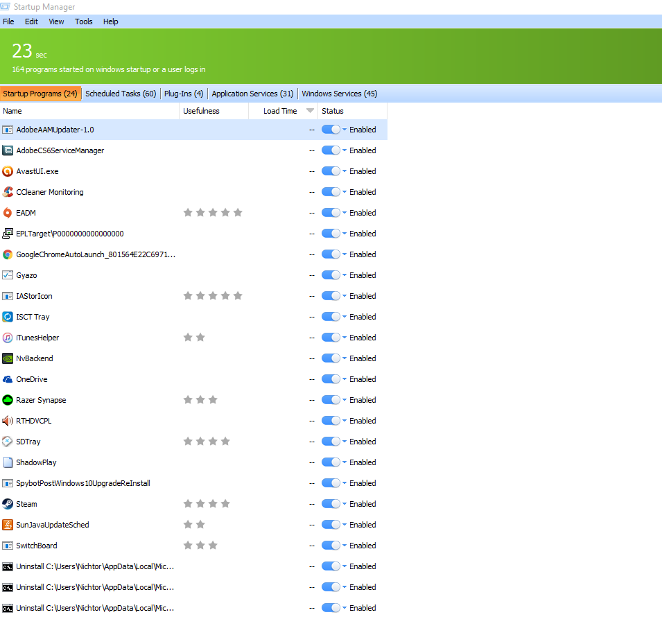This screenshot has width=662, height=644.
Task: Disable AvastUI.exe with its switch
Action: coord(331,171)
